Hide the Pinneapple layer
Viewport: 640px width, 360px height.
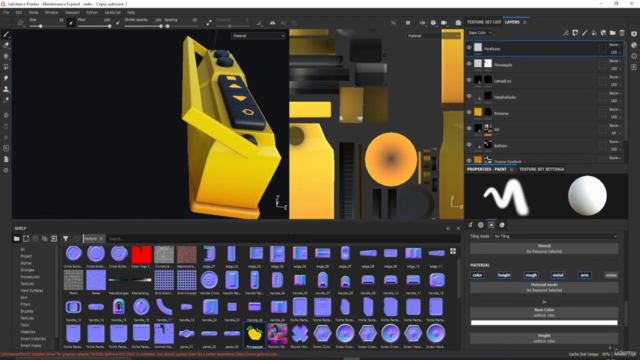pyautogui.click(x=469, y=64)
